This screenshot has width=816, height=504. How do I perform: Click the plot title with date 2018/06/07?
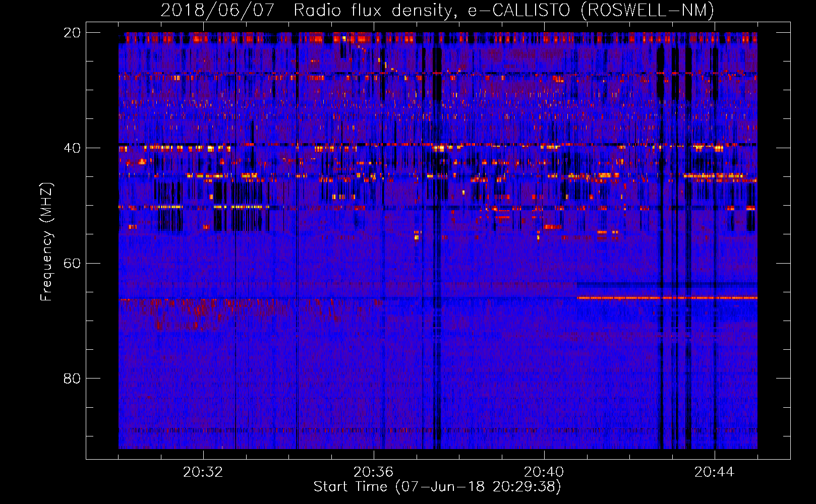(437, 10)
